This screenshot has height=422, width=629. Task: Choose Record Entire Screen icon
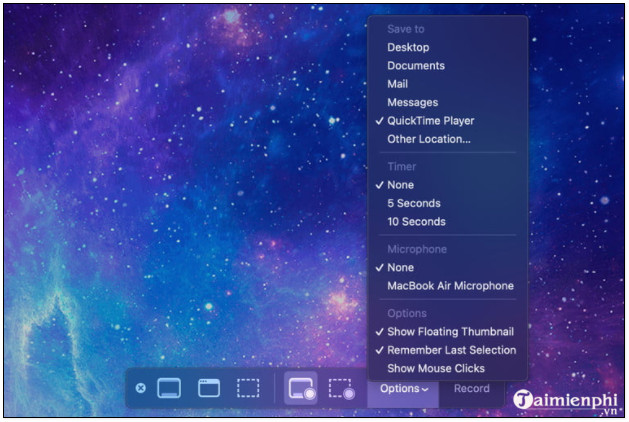tap(301, 388)
